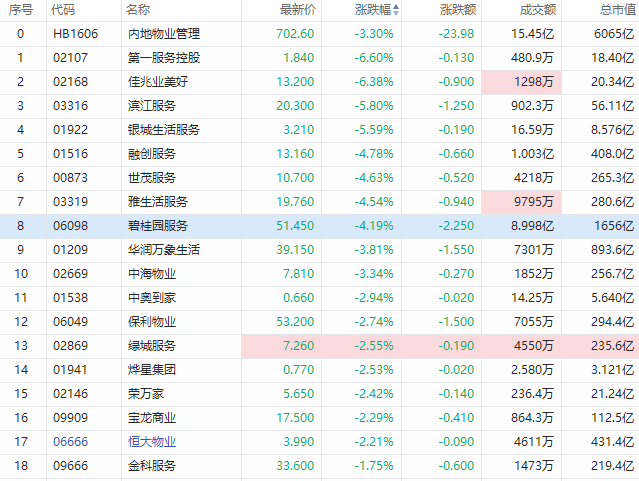Click code 01922
This screenshot has height=481, width=639.
point(71,130)
